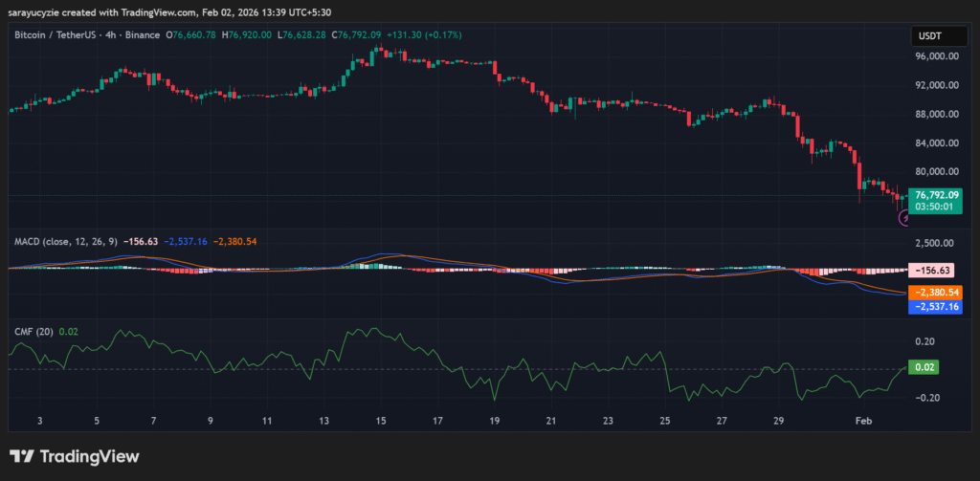Click the Feb label on time axis
The width and height of the screenshot is (980, 481).
pos(863,421)
